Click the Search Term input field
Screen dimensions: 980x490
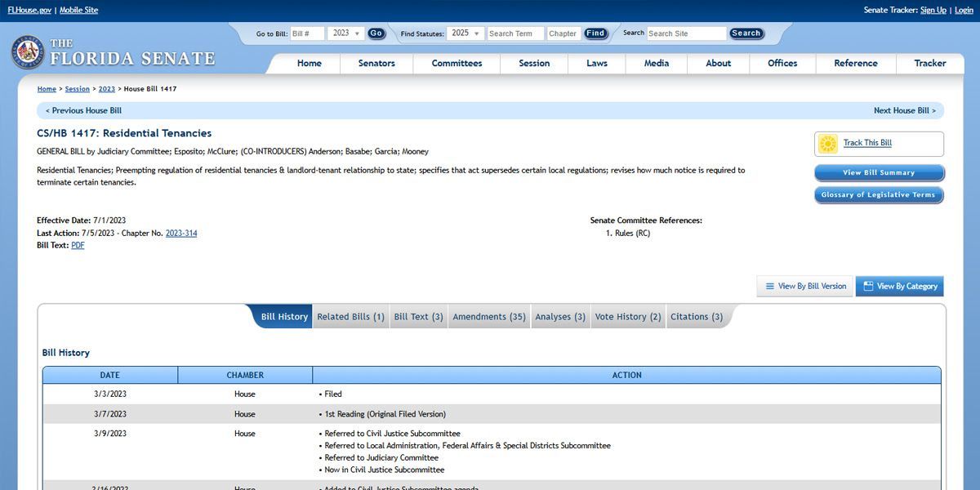pos(514,33)
